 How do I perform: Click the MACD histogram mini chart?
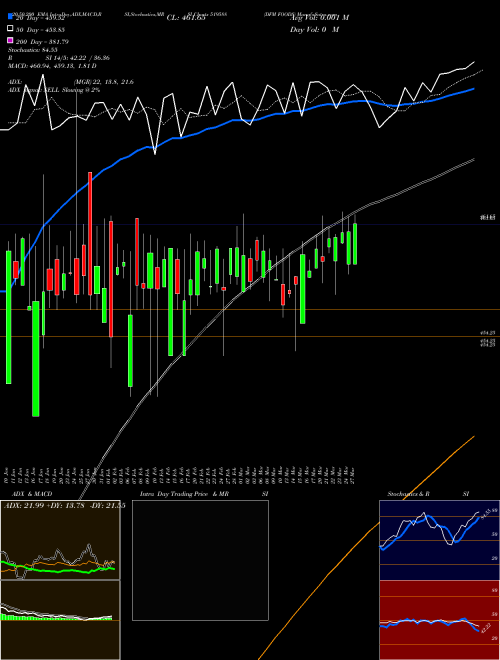tap(60, 620)
